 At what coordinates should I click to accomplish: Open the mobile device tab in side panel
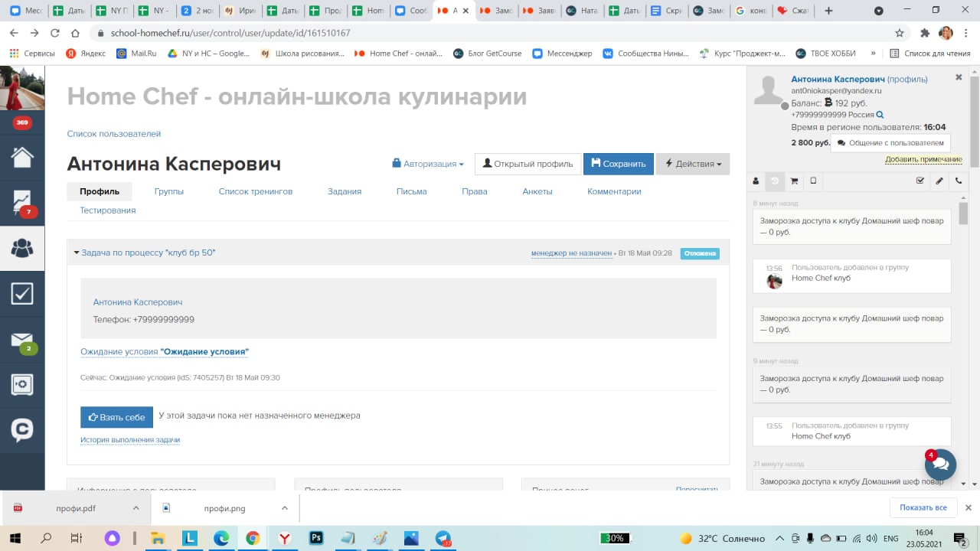813,181
